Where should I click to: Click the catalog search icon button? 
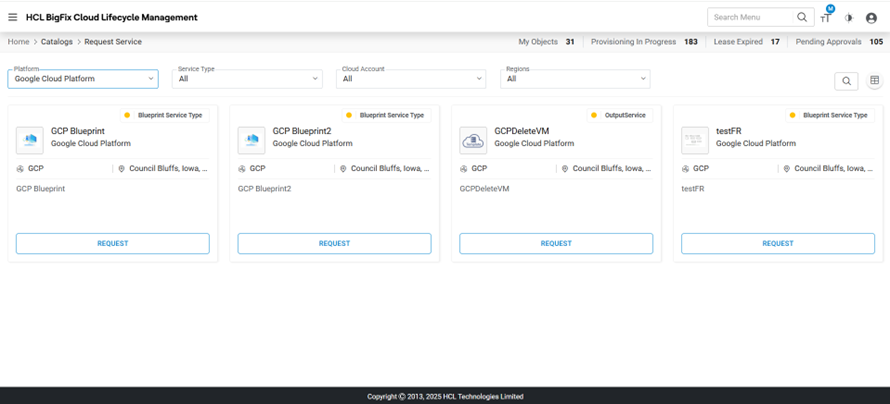(846, 81)
